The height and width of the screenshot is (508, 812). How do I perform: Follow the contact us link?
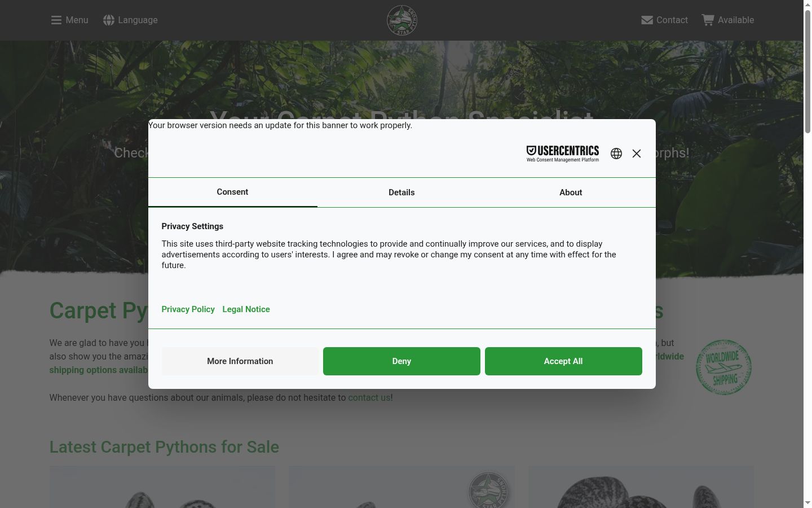(369, 397)
